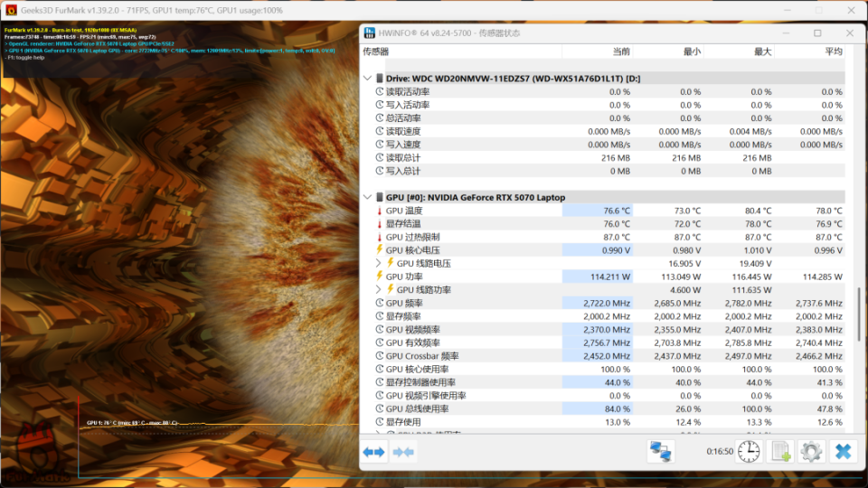Click the FurMark temperature graph overlay
Viewport: 868px width, 488px height.
219,437
